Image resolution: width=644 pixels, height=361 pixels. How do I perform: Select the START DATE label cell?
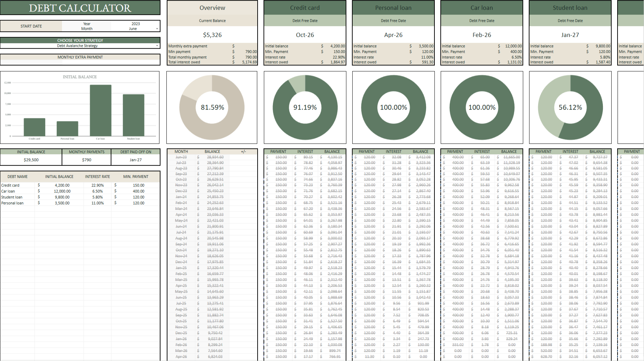coord(31,26)
